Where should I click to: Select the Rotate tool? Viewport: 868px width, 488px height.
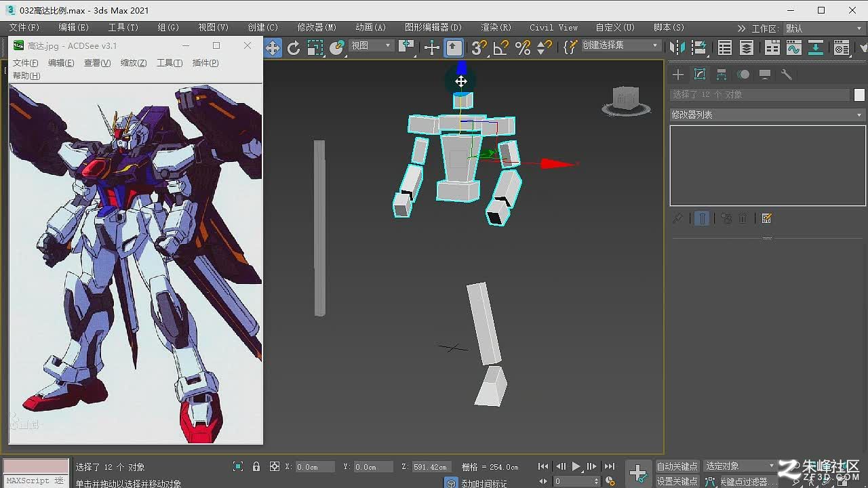tap(294, 47)
